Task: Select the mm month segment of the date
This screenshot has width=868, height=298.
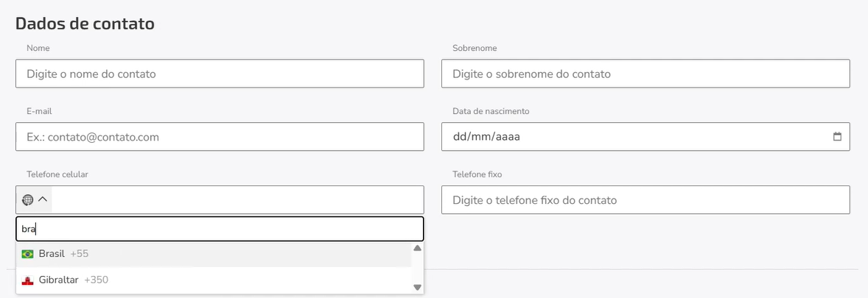Action: [480, 137]
